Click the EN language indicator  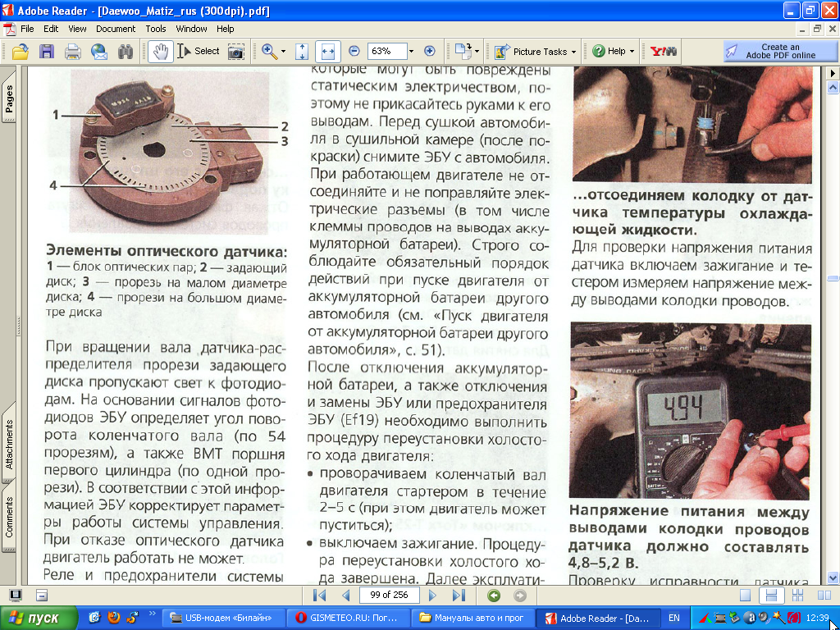pyautogui.click(x=674, y=619)
